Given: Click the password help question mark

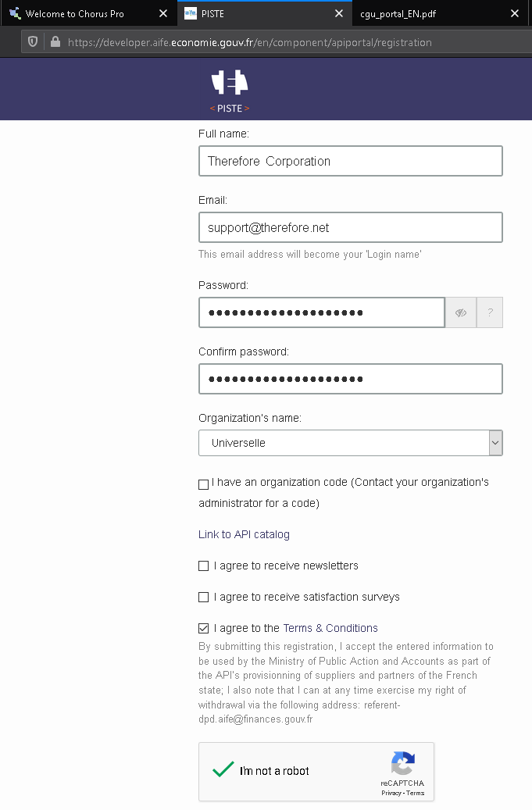Looking at the screenshot, I should point(490,312).
